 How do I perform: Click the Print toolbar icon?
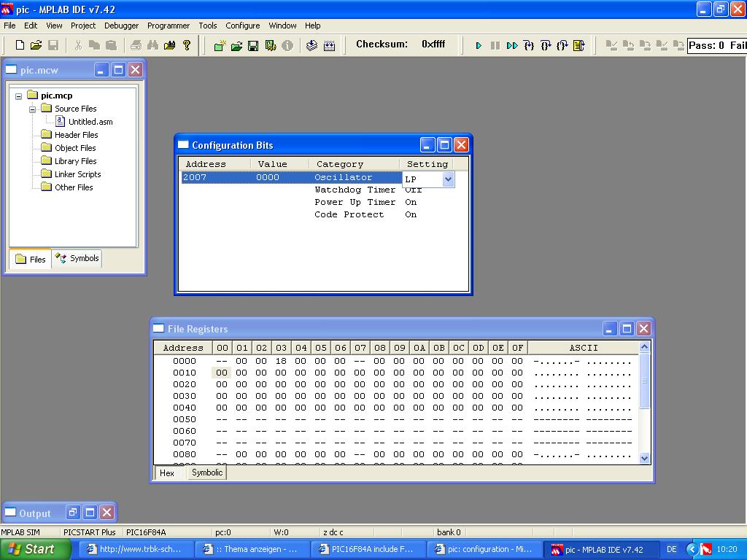coord(136,45)
